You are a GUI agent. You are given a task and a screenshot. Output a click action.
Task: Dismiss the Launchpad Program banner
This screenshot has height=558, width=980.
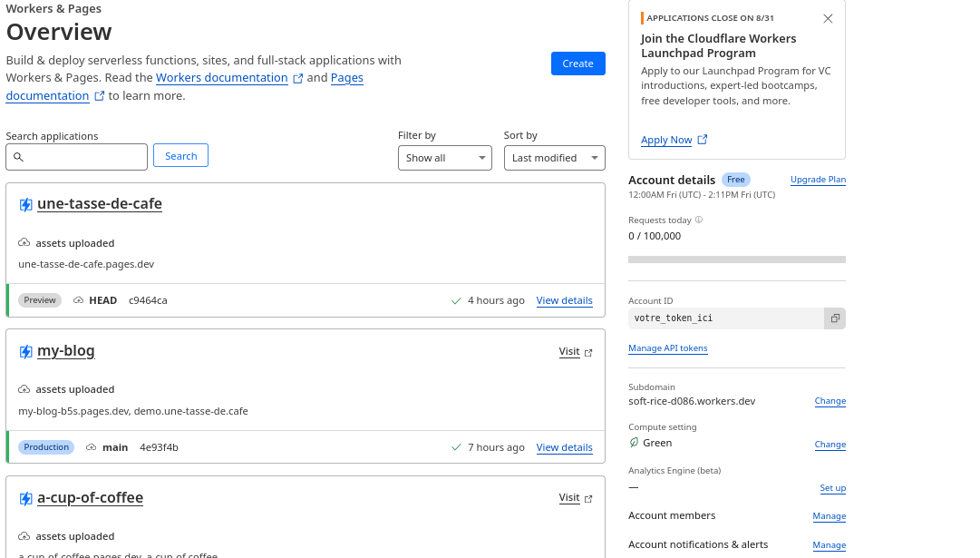(828, 19)
